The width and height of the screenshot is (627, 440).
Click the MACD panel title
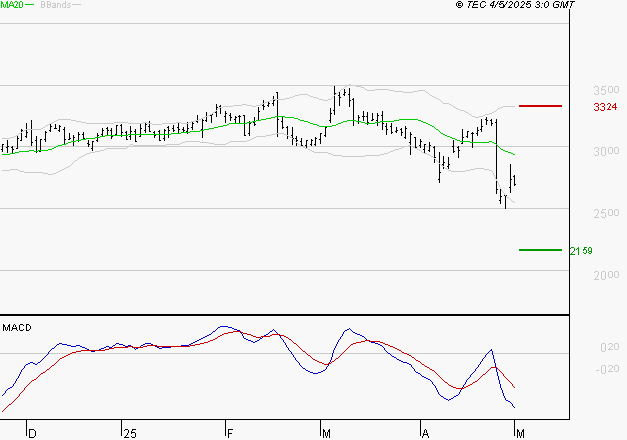click(17, 328)
